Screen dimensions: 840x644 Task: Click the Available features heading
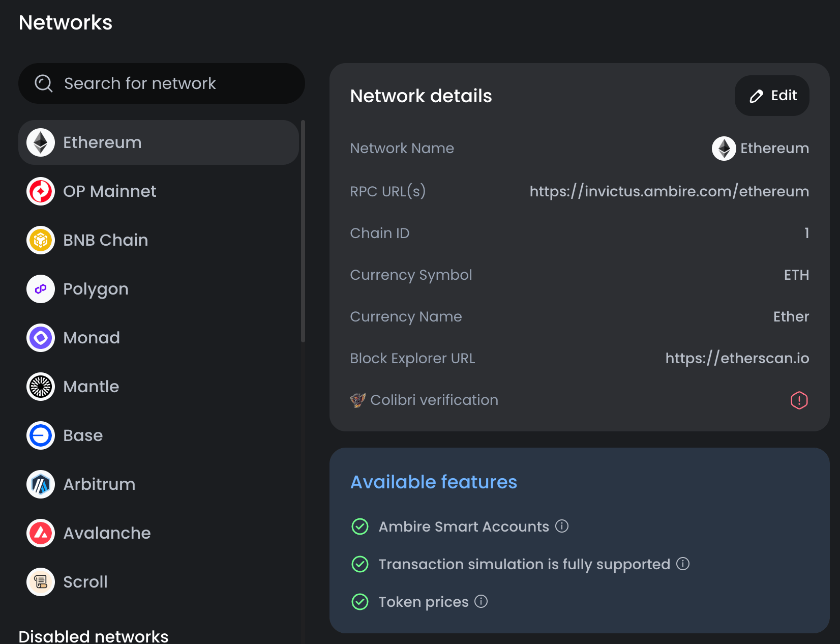click(434, 482)
